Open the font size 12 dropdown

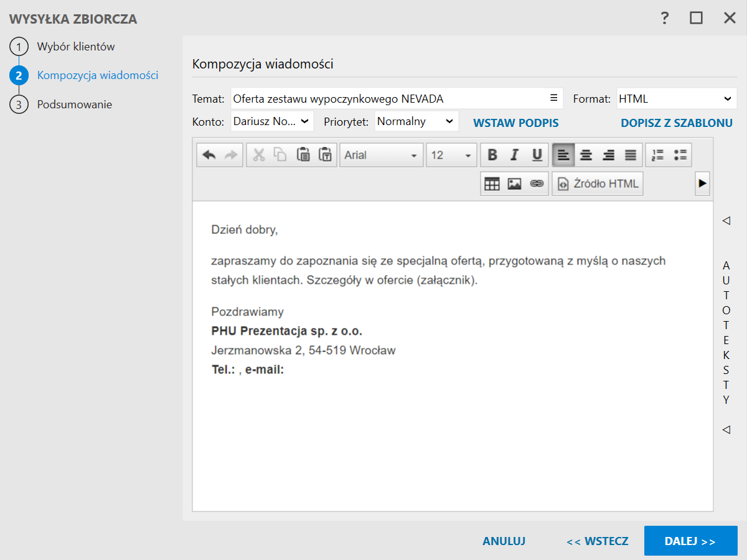(x=451, y=156)
